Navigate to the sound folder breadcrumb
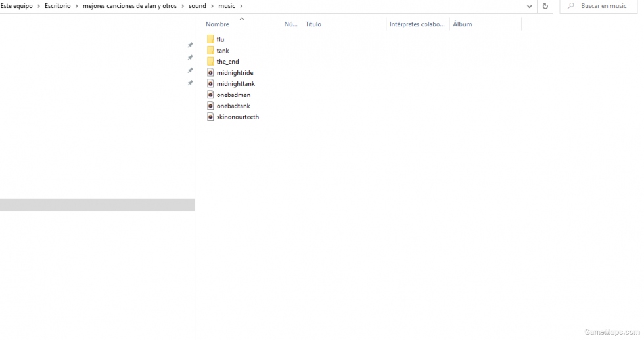The height and width of the screenshot is (340, 644). pyautogui.click(x=197, y=6)
